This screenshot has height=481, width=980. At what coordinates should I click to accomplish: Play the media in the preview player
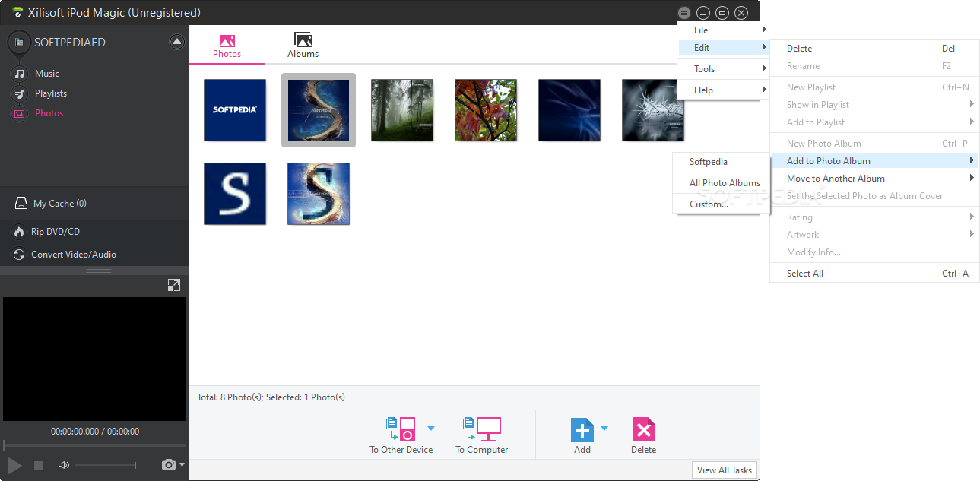(14, 465)
